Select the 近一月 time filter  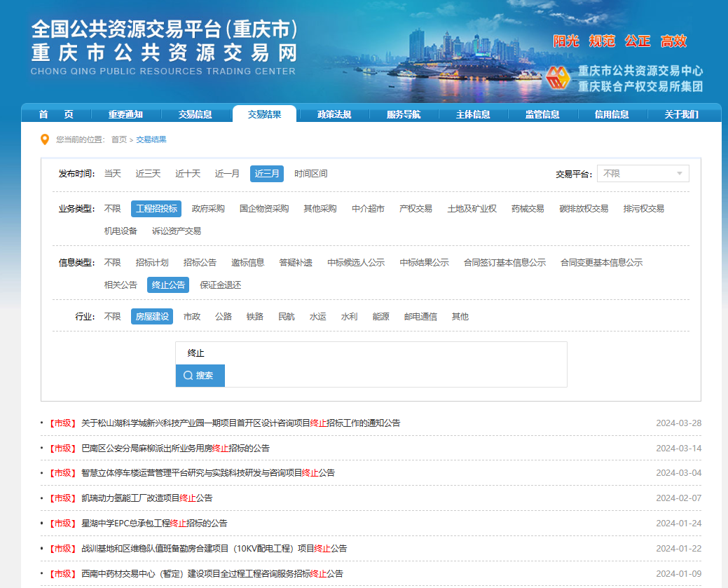click(226, 173)
